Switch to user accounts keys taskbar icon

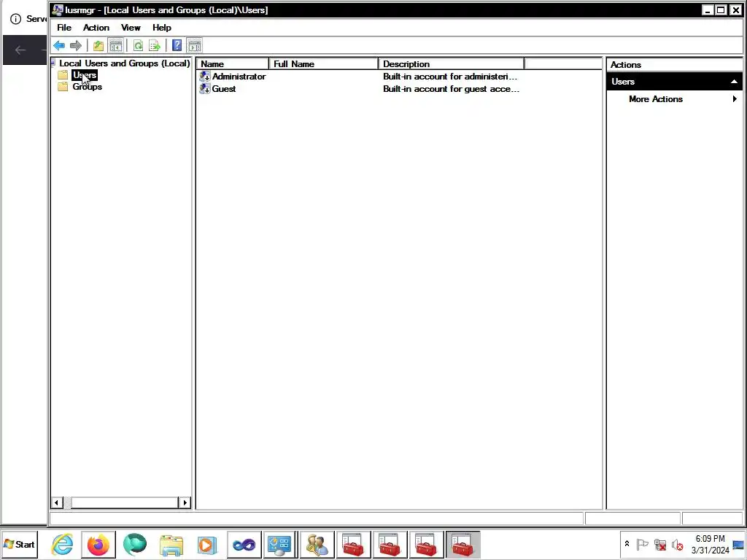click(317, 544)
